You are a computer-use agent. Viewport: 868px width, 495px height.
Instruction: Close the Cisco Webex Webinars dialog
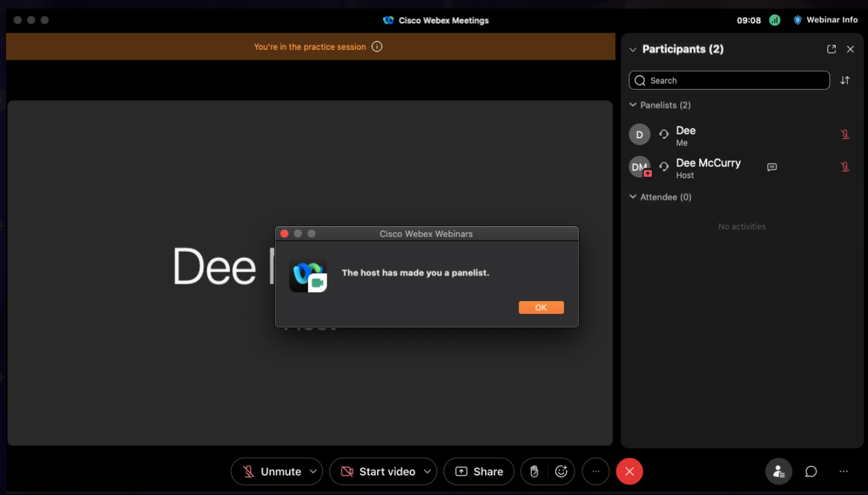284,233
